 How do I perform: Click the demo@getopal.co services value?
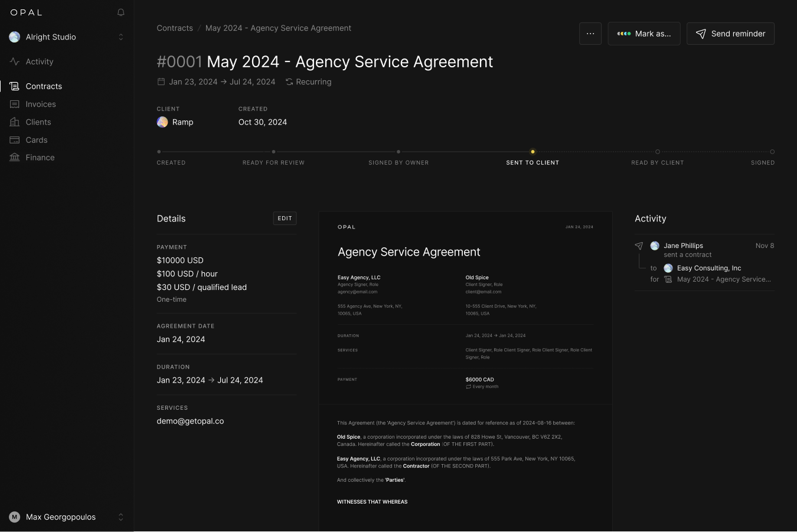point(190,421)
